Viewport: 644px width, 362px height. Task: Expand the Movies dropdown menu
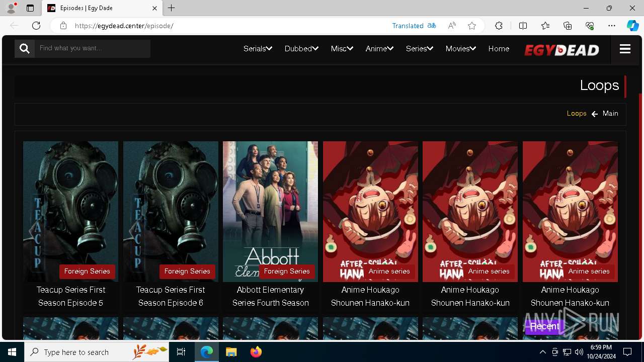click(x=461, y=49)
